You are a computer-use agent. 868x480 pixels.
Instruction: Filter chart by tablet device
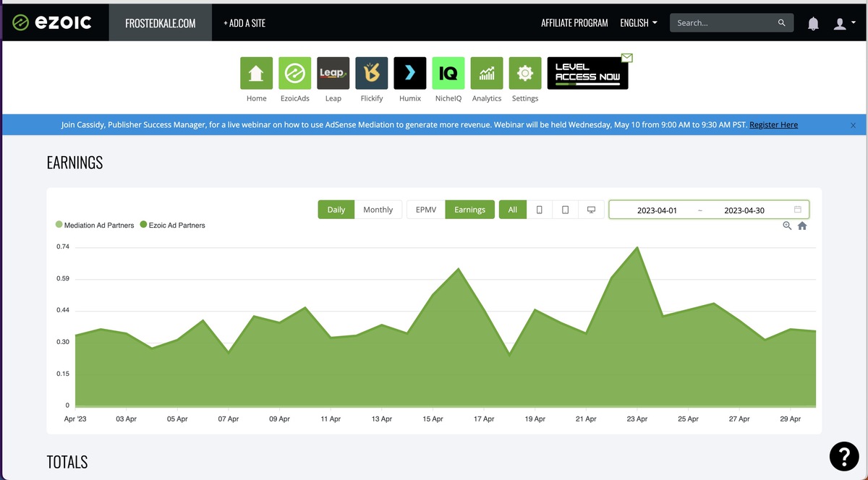pyautogui.click(x=566, y=210)
